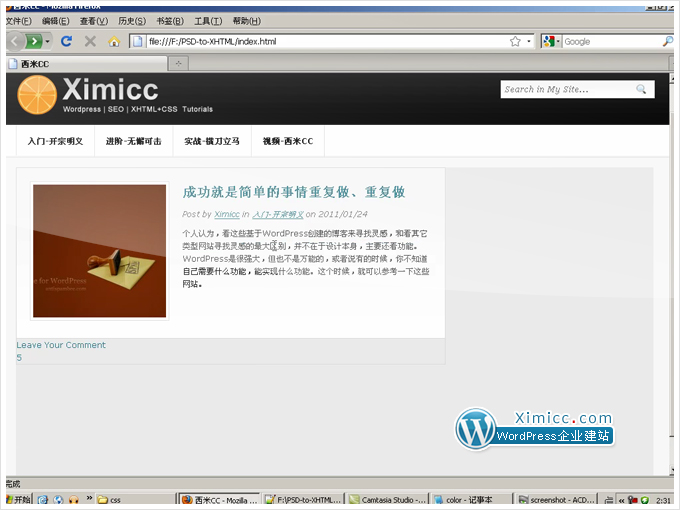Open the 实战-横刀立马 nav item
The width and height of the screenshot is (680, 510).
212,141
